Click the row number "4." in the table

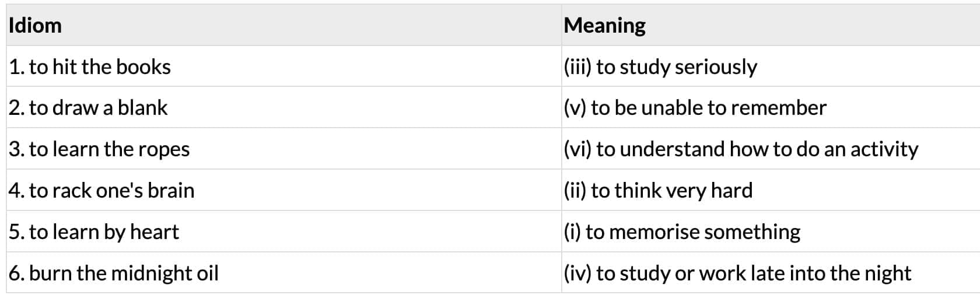click(x=16, y=191)
